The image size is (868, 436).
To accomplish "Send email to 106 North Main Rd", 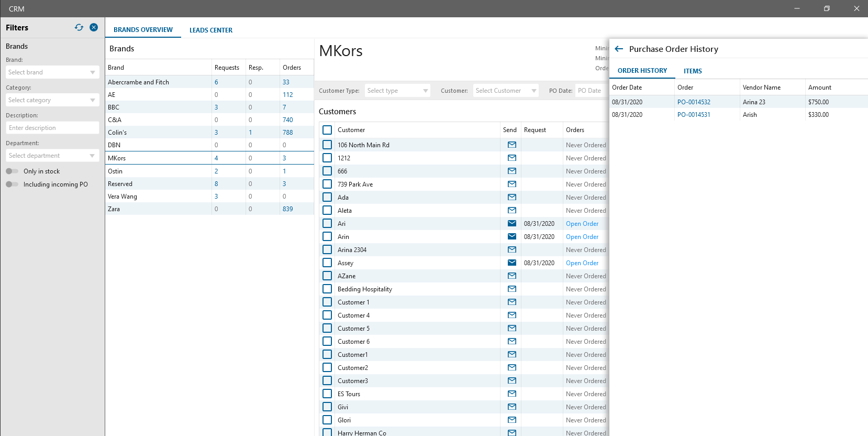I will [x=512, y=145].
